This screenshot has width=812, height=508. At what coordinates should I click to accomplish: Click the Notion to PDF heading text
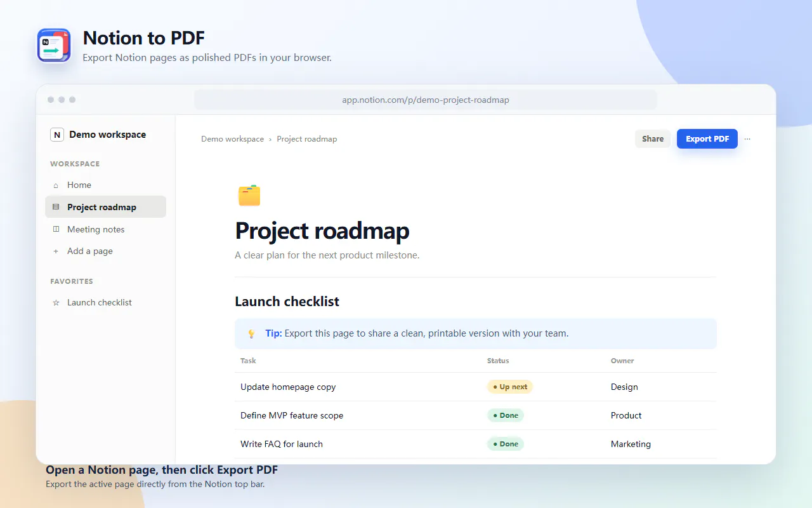pos(144,38)
